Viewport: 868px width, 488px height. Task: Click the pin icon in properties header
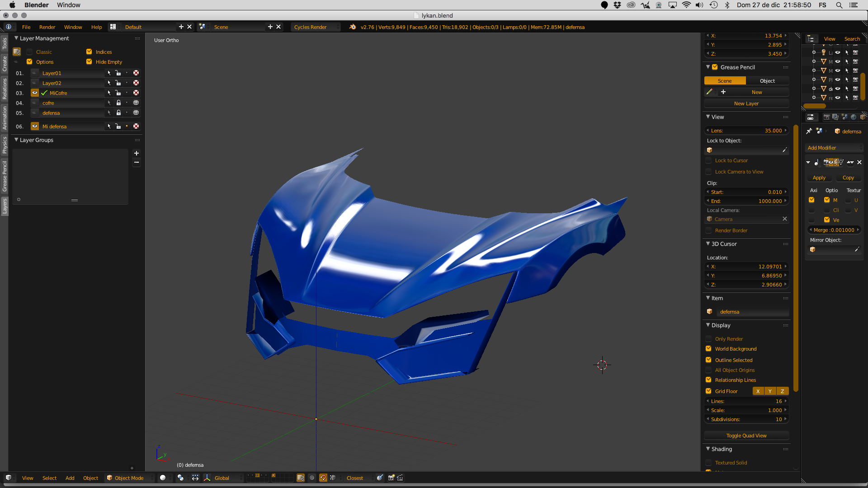click(x=809, y=131)
